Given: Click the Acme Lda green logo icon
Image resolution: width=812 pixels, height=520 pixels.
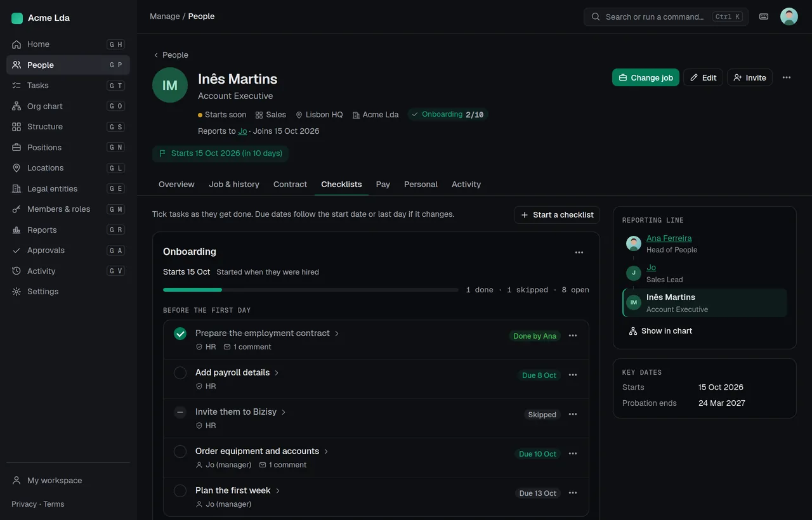Looking at the screenshot, I should tap(17, 18).
